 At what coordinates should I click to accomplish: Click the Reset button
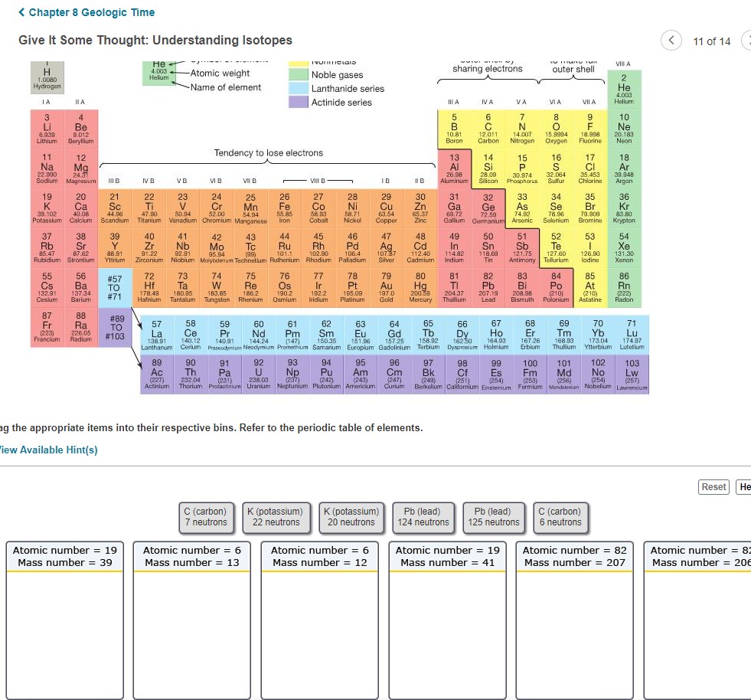(713, 487)
